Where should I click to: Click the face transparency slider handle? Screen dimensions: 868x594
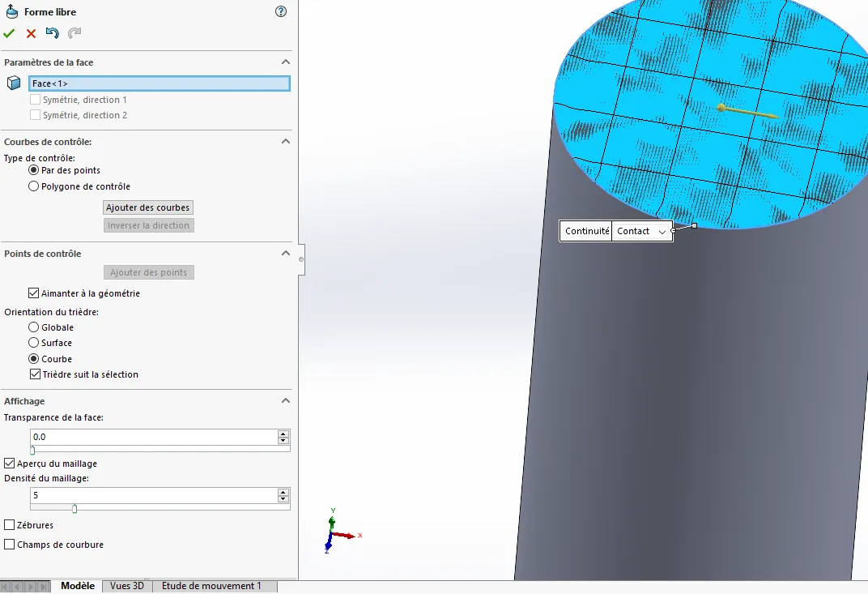coord(32,450)
